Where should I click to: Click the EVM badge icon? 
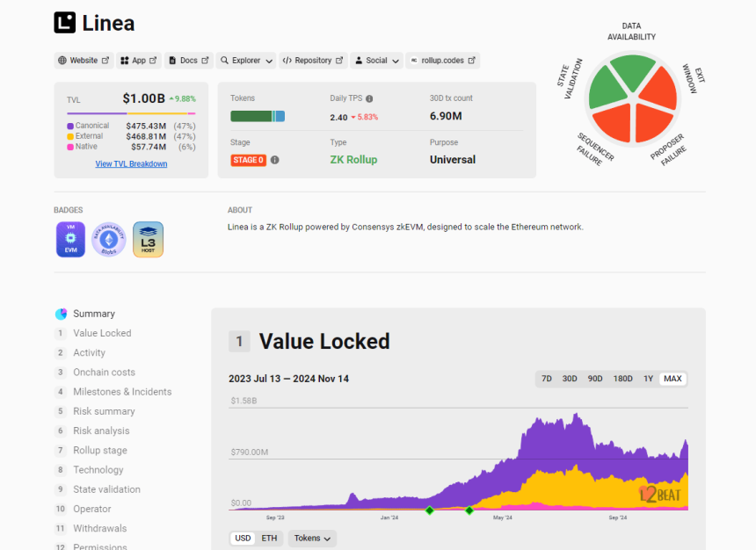click(x=70, y=239)
